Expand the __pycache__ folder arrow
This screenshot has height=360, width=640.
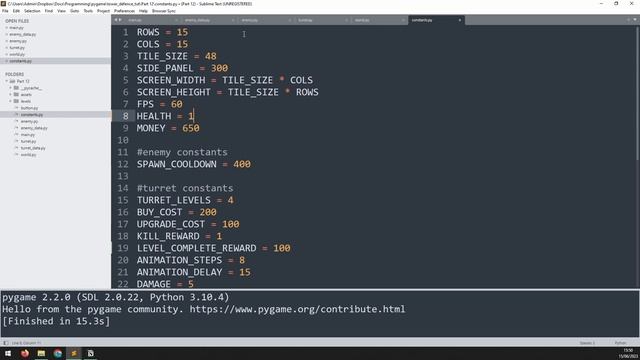tap(11, 88)
